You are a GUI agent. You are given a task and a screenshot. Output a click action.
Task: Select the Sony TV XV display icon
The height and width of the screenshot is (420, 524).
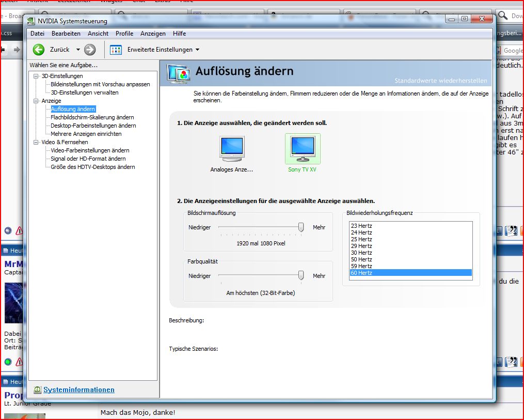point(303,149)
